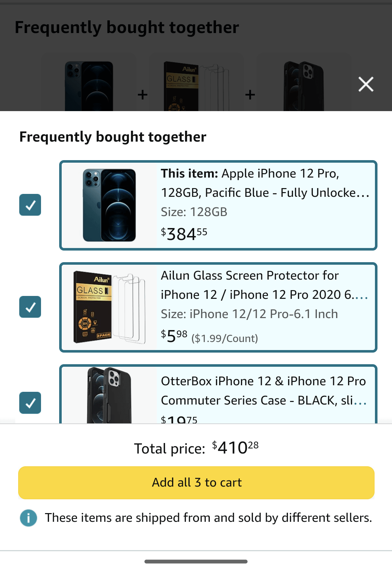Open the OtterBox case product image
392x573 pixels.
pyautogui.click(x=109, y=395)
